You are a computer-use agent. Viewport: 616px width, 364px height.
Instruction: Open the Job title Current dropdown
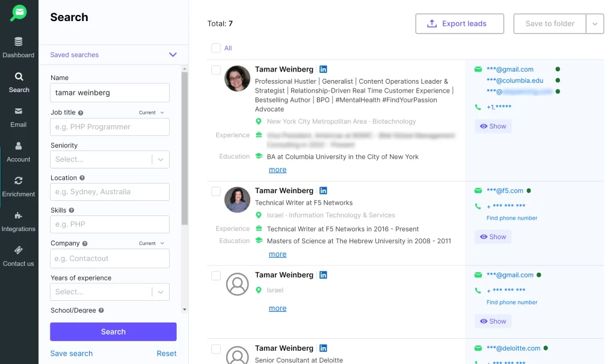pos(151,113)
